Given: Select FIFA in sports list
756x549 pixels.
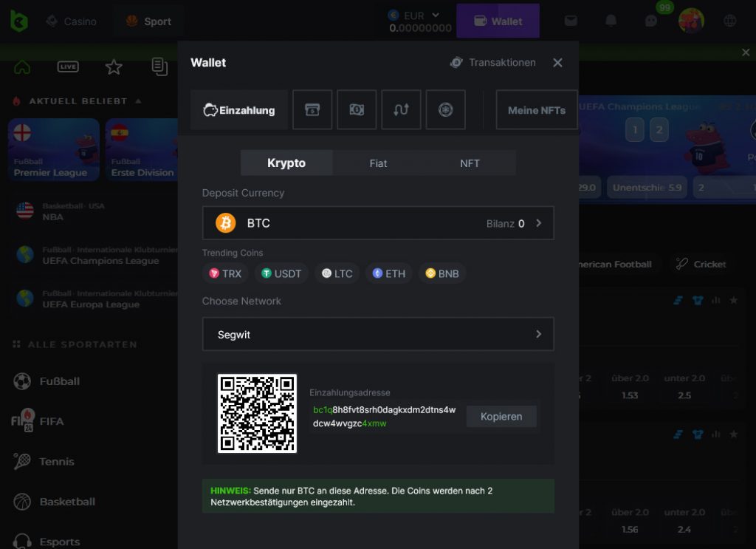Looking at the screenshot, I should (38, 421).
